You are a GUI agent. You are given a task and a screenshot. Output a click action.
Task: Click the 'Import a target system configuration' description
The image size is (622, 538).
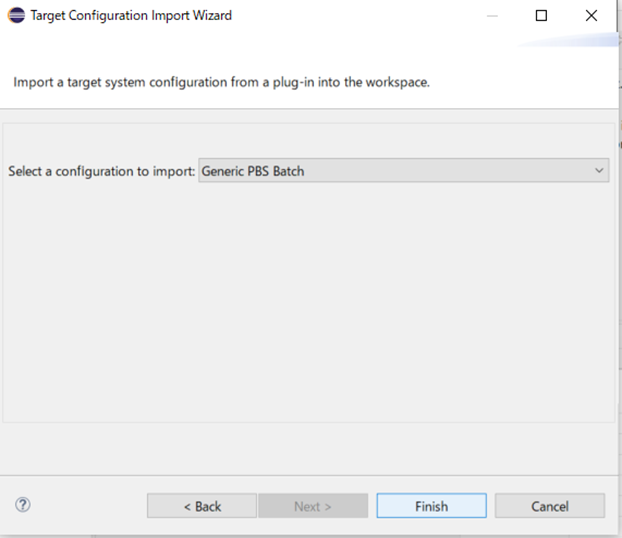(x=221, y=82)
